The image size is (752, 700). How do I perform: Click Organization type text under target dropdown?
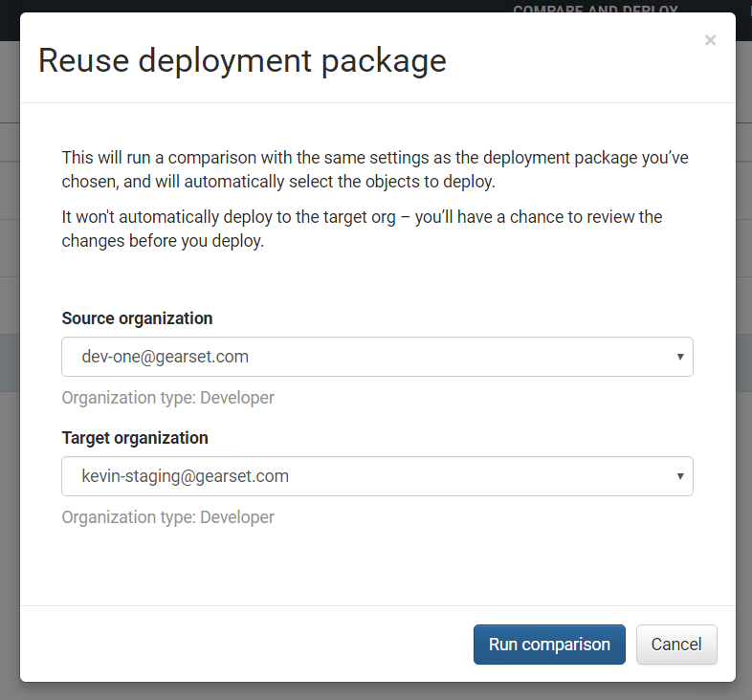[168, 517]
